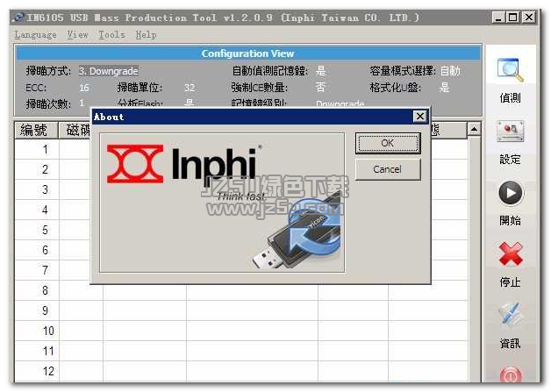Image resolution: width=551 pixels, height=392 pixels.
Task: Click the Inphi logo image in About dialog
Action: (x=222, y=203)
